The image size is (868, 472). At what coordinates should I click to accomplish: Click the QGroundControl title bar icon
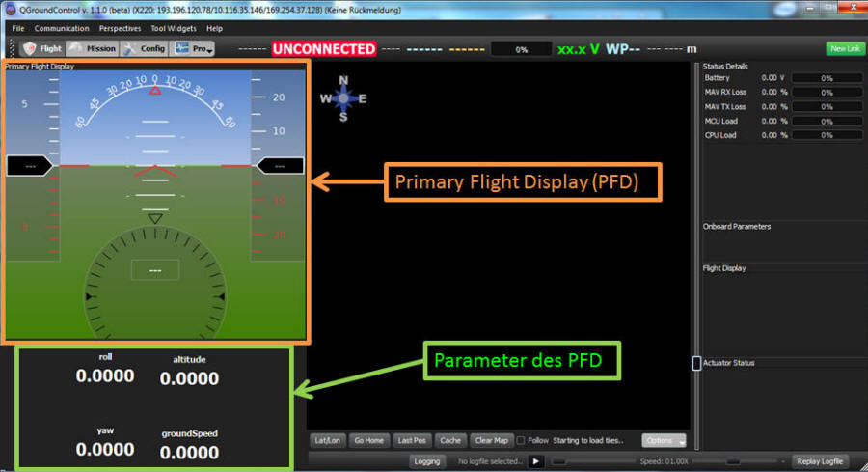(10, 10)
